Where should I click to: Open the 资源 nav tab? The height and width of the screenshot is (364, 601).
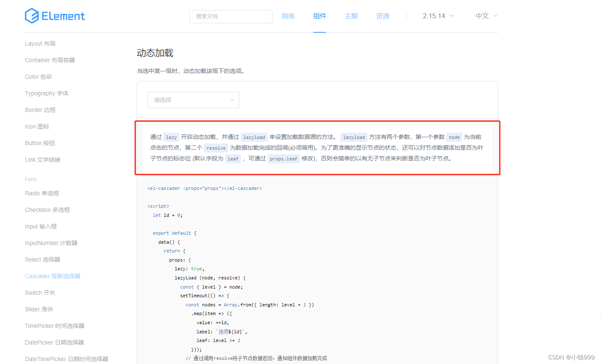pyautogui.click(x=383, y=16)
